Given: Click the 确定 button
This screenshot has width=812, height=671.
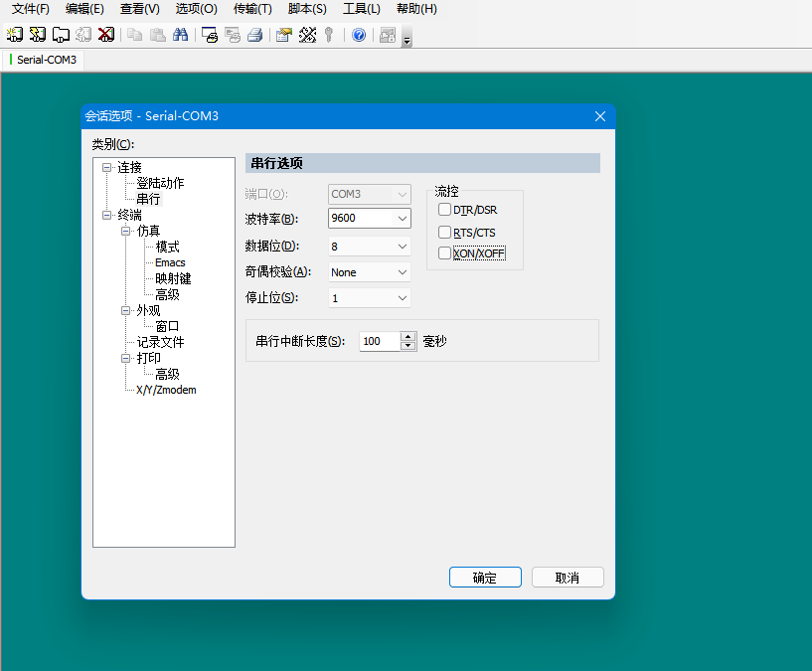Looking at the screenshot, I should 485,578.
